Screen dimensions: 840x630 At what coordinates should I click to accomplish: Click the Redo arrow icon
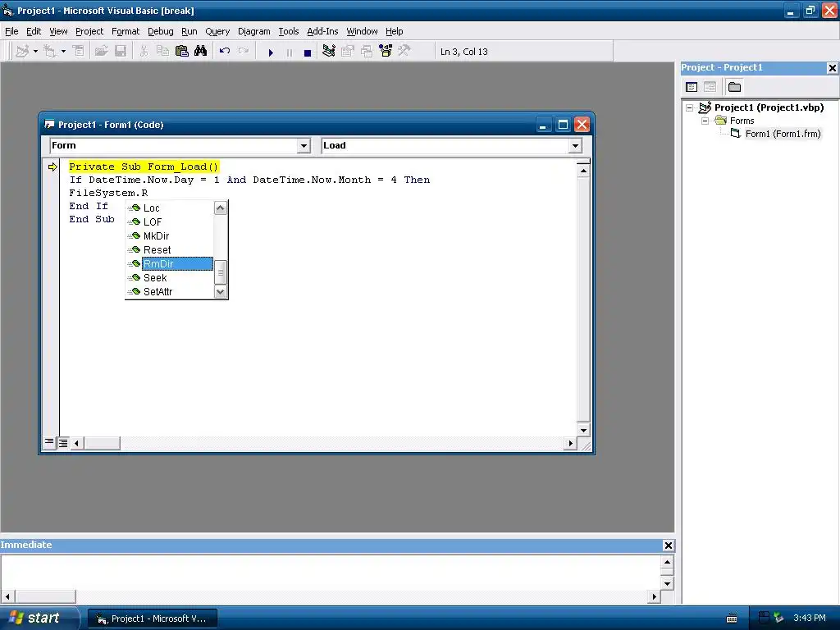pos(243,52)
